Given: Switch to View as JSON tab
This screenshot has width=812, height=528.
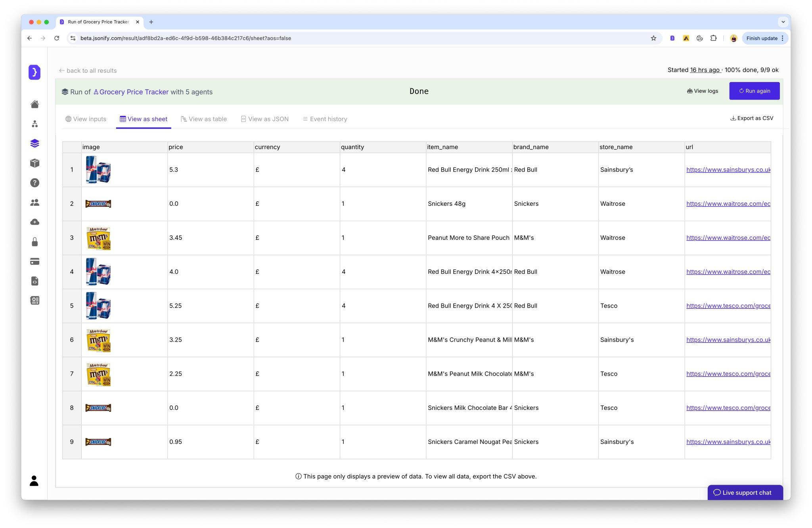Looking at the screenshot, I should 265,119.
